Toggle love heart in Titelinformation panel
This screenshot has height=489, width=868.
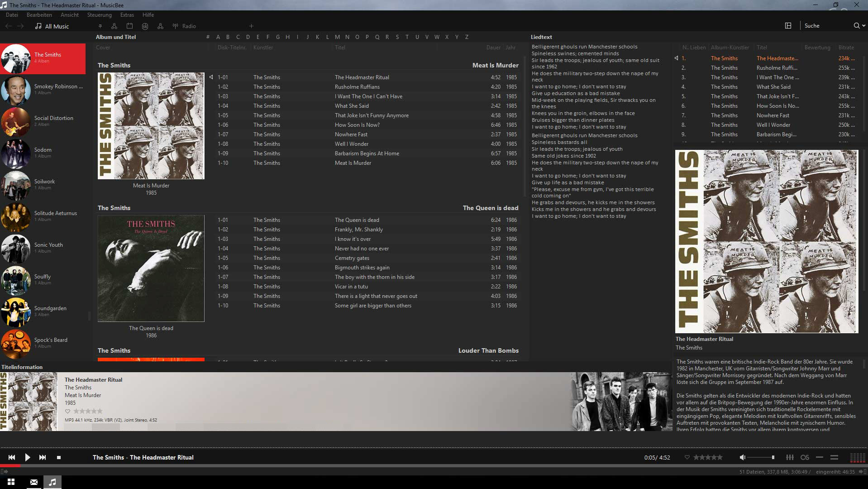pyautogui.click(x=67, y=411)
